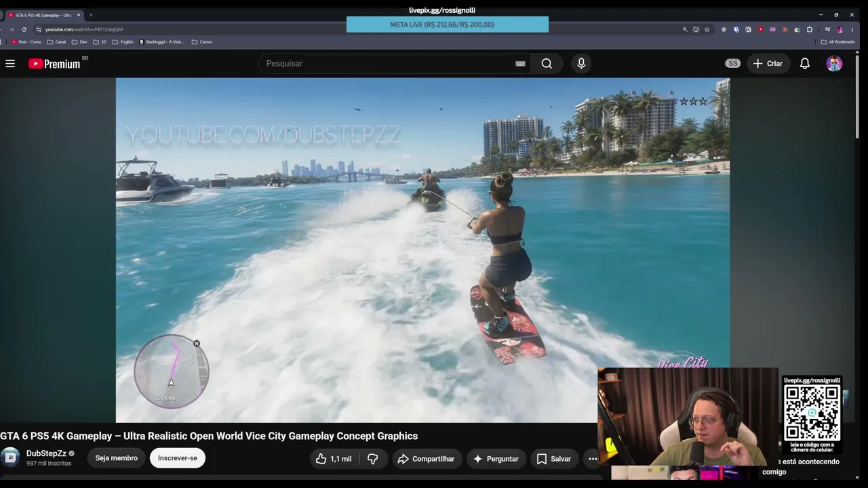Go forward in browser history
Screen dimensions: 868x488
click(x=12, y=30)
